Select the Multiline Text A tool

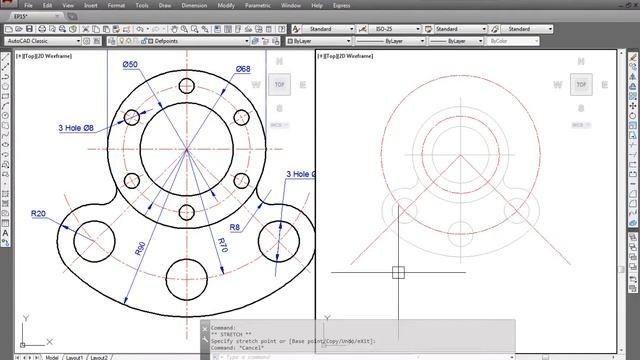(x=5, y=233)
